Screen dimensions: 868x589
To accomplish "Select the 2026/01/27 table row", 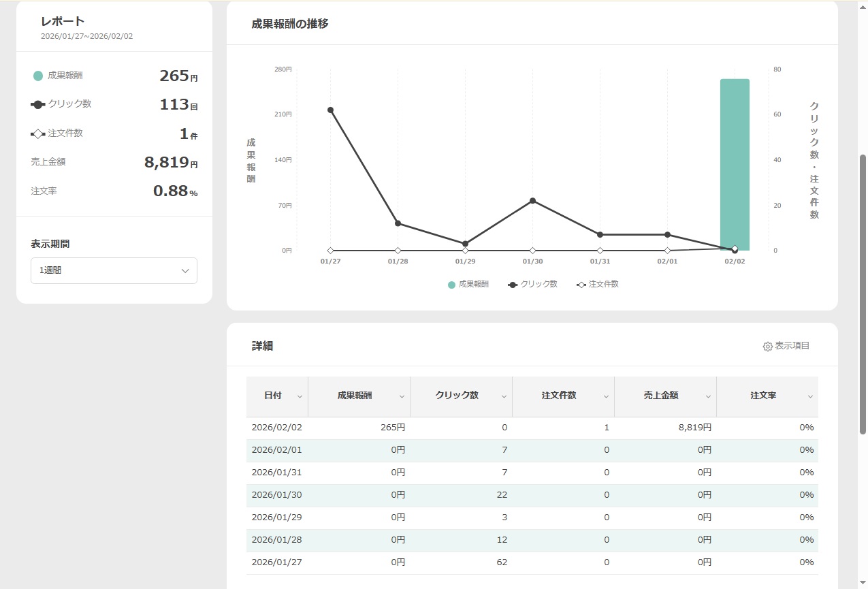I will (x=532, y=563).
